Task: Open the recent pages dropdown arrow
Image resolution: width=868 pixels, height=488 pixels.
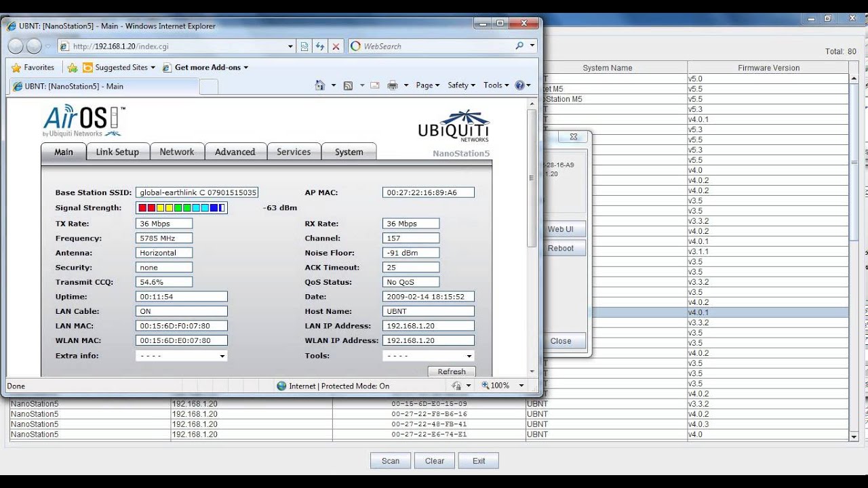Action: coord(48,47)
